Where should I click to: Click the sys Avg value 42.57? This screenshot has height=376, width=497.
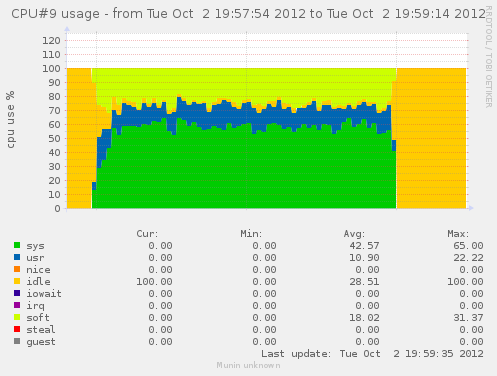point(364,246)
